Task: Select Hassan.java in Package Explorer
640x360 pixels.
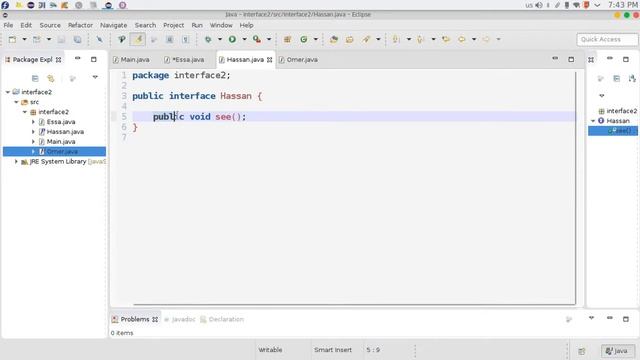Action: [x=65, y=132]
